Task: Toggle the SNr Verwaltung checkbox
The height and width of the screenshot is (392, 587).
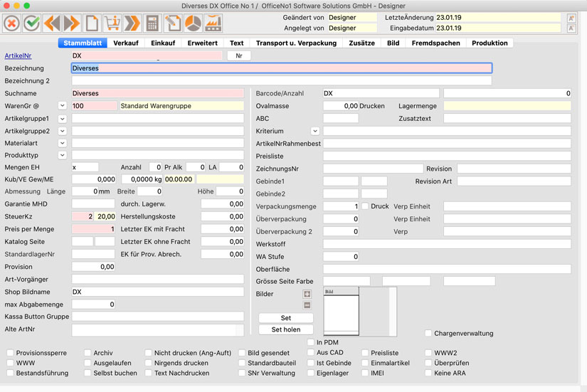Action: click(x=242, y=373)
